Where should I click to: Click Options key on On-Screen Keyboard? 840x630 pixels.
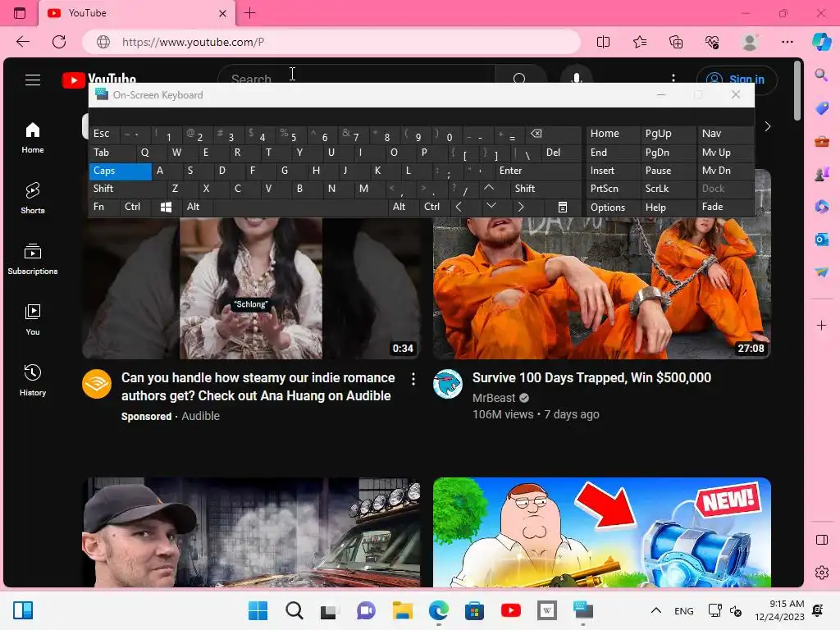click(613, 207)
